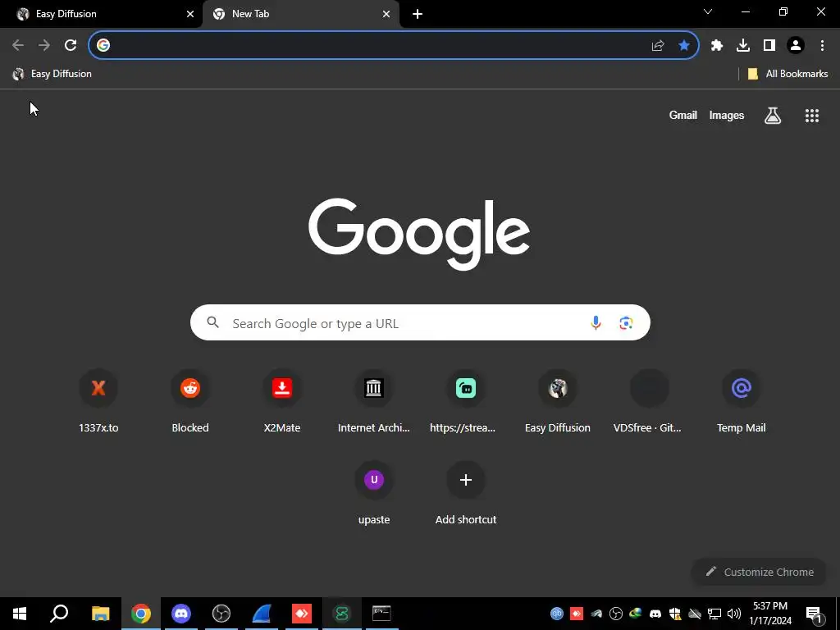Open File Explorer from the taskbar
The width and height of the screenshot is (840, 630).
click(x=100, y=614)
